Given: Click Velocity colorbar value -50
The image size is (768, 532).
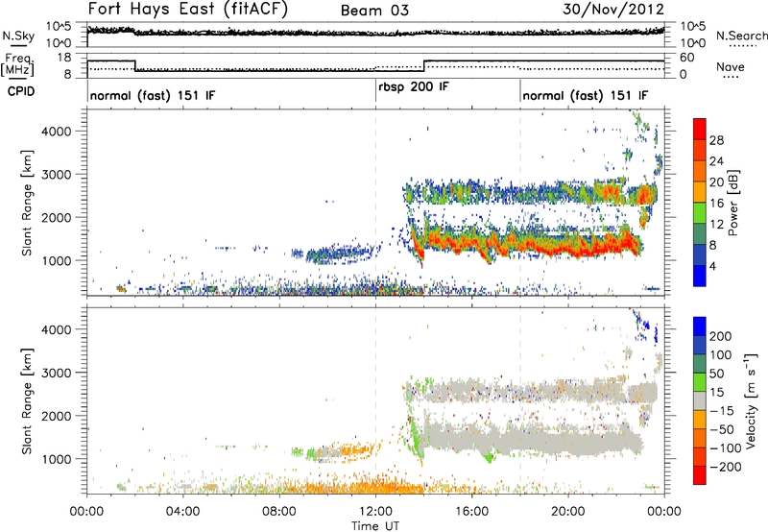Looking at the screenshot, I should 722,429.
